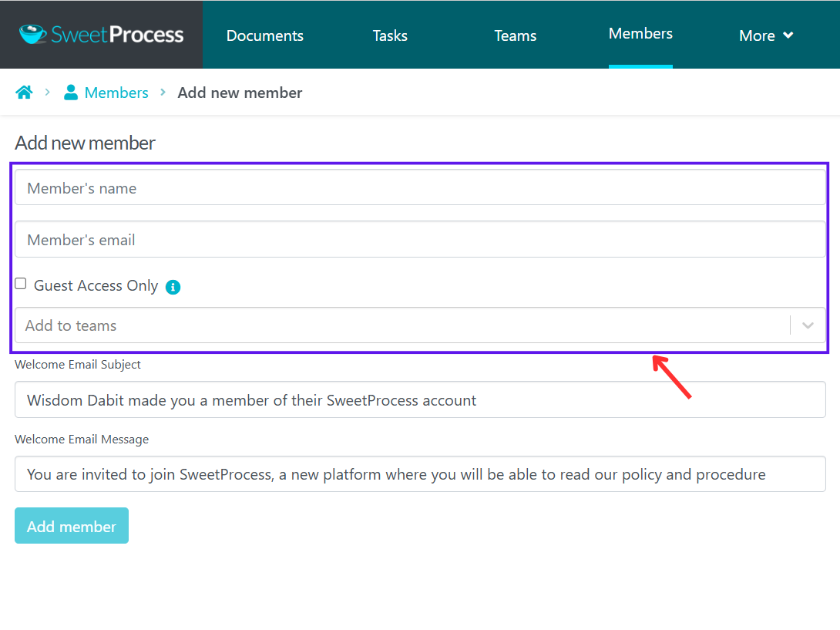840x630 pixels.
Task: Edit the Welcome Email Subject field
Action: click(x=420, y=400)
